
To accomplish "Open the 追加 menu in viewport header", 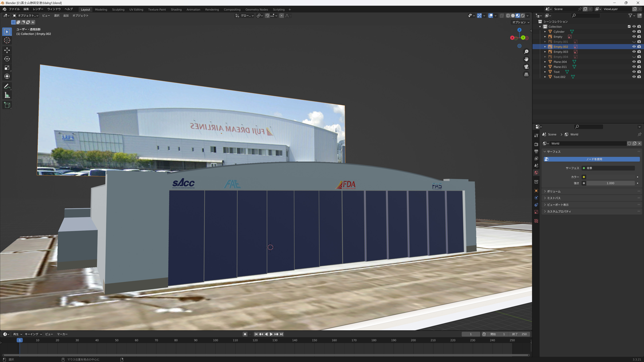I will pos(66,15).
